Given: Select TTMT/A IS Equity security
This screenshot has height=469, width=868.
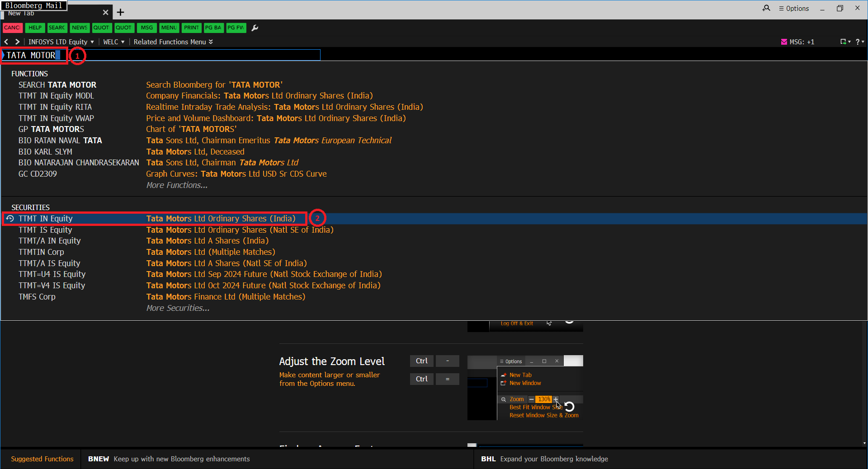Looking at the screenshot, I should tap(49, 263).
